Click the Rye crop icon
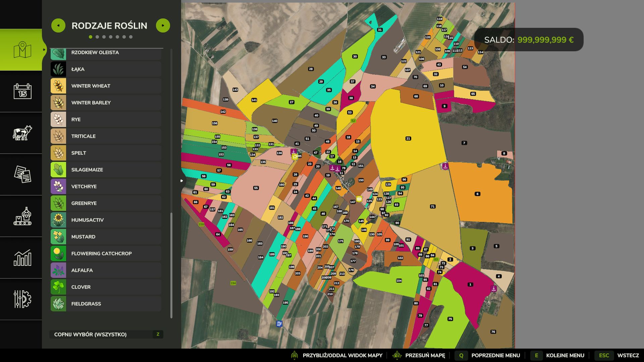644x362 pixels. (x=58, y=119)
